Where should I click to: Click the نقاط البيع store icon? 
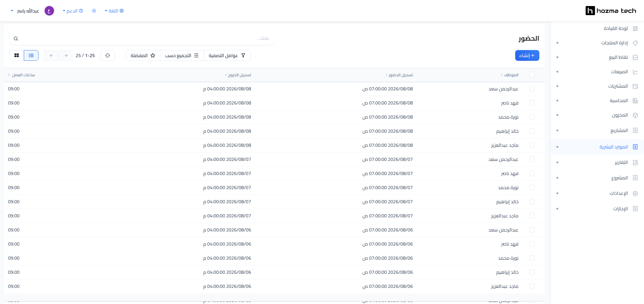tap(635, 57)
